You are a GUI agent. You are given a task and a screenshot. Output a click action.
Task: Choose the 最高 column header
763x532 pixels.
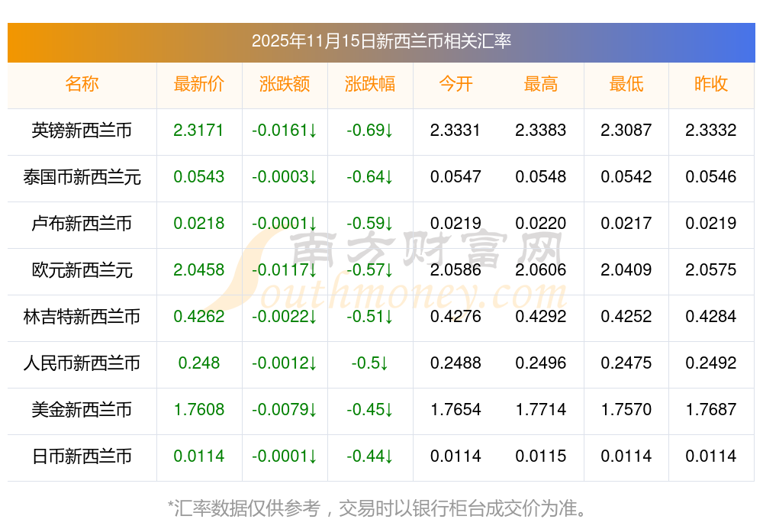click(540, 84)
